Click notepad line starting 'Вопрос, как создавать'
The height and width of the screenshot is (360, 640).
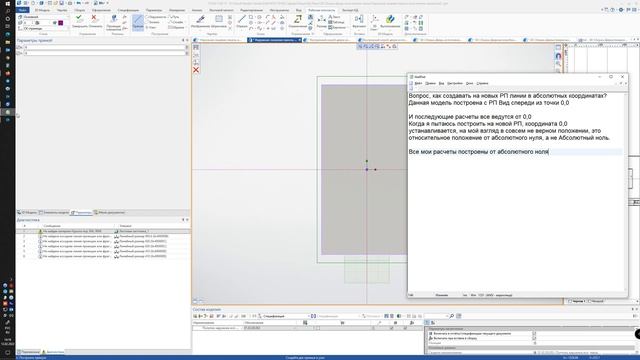pyautogui.click(x=508, y=96)
